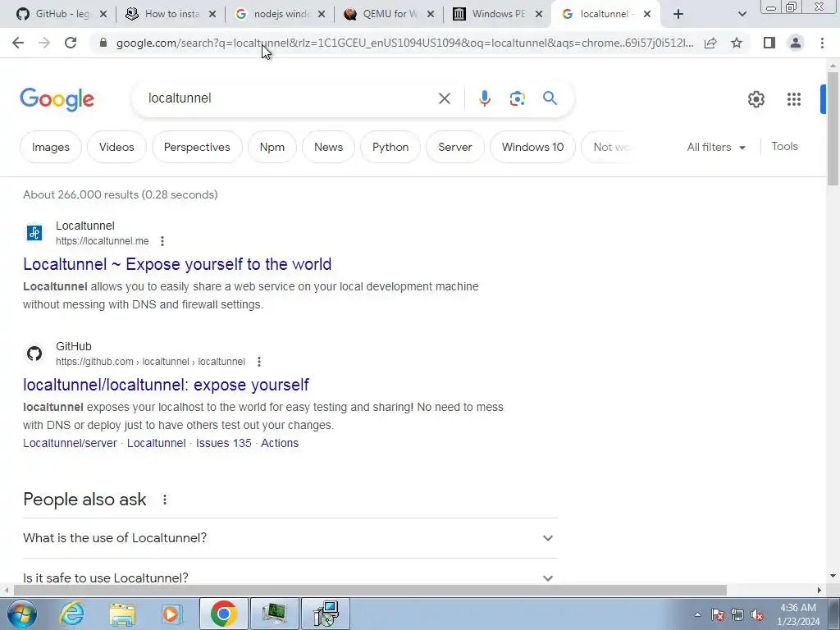Image resolution: width=840 pixels, height=630 pixels.
Task: Open the Issues 135 sublink
Action: pos(223,443)
